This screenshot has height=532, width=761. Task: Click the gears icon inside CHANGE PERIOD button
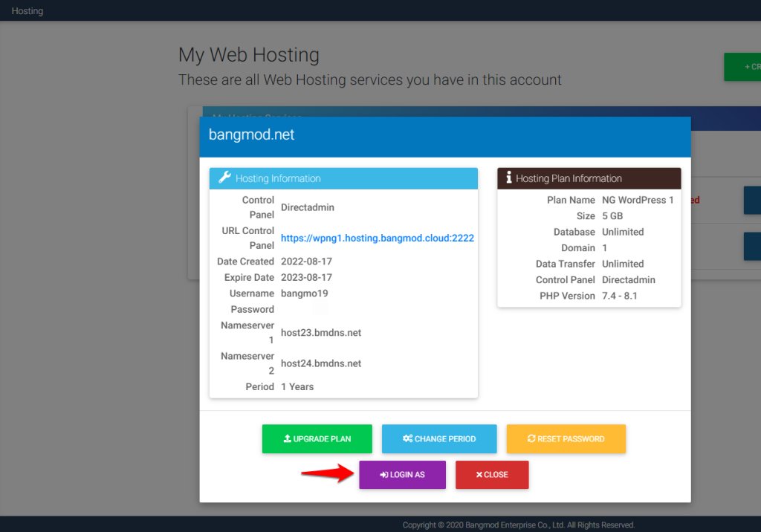point(409,439)
